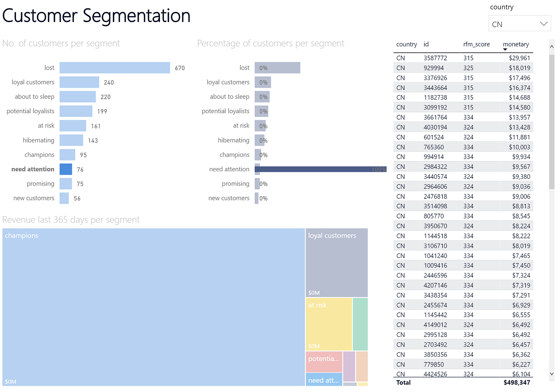This screenshot has height=392, width=560.
Task: Click the table scrollbar up arrow
Action: [551, 46]
